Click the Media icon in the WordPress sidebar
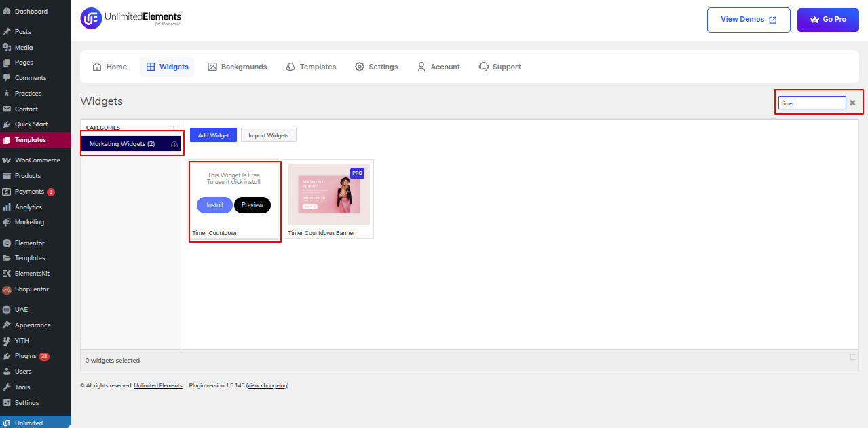Screen dimensions: 868x428 tap(7, 48)
